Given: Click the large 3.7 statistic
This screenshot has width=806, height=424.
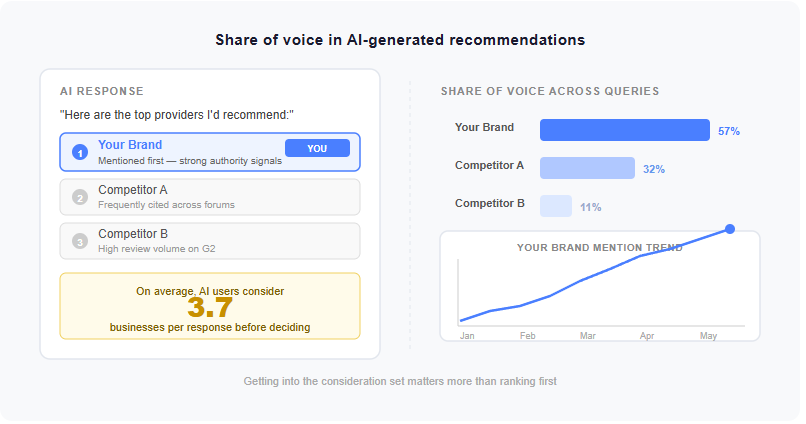Looking at the screenshot, I should tap(210, 308).
